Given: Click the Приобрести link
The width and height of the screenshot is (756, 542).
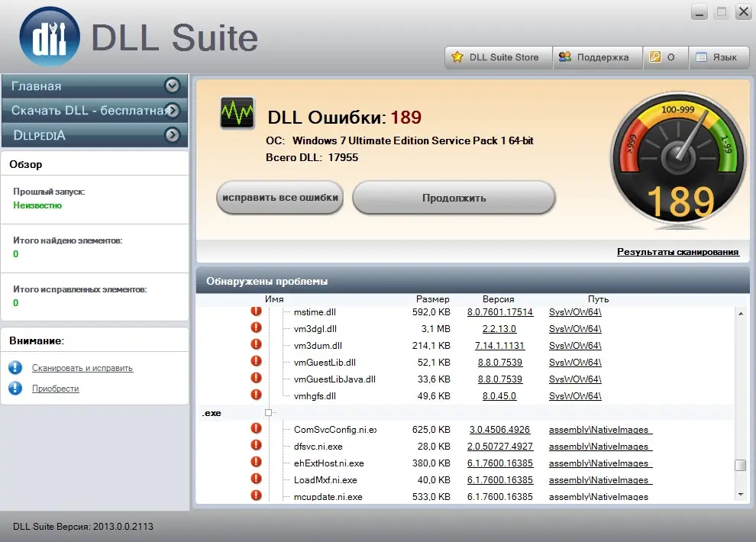Looking at the screenshot, I should click(56, 389).
